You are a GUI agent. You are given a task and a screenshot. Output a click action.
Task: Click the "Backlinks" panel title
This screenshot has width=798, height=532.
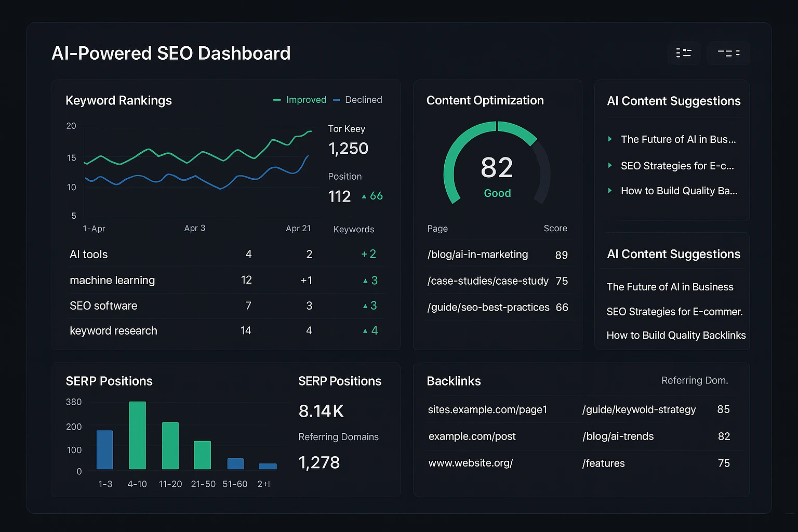[454, 381]
